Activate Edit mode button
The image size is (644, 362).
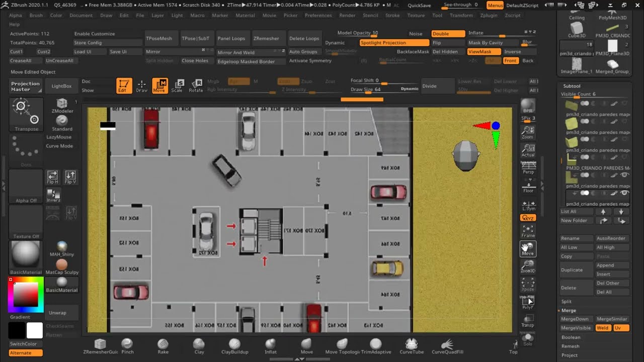124,85
